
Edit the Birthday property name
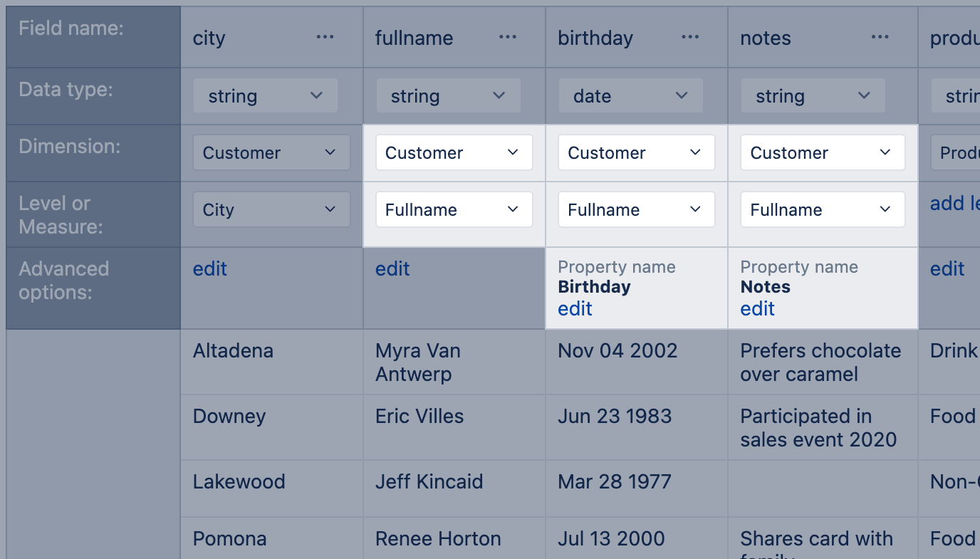coord(575,309)
